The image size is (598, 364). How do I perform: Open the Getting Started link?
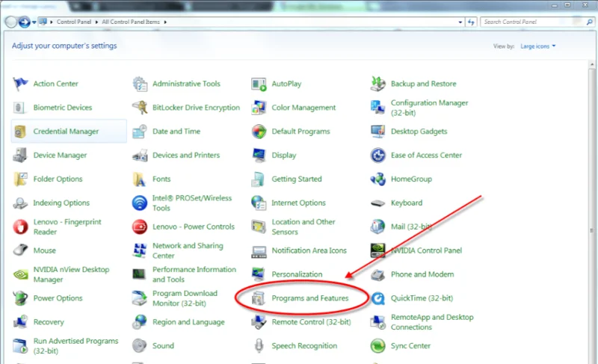click(x=296, y=179)
